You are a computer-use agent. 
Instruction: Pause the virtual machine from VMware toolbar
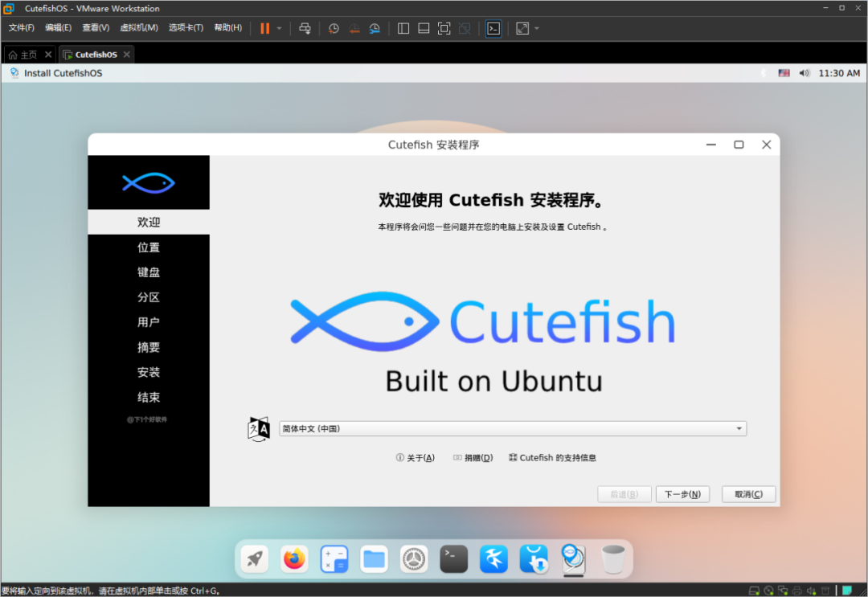pos(264,28)
